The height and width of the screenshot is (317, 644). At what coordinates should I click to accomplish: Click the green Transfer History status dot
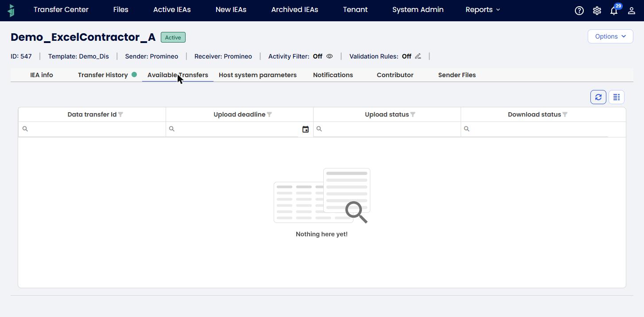(134, 74)
